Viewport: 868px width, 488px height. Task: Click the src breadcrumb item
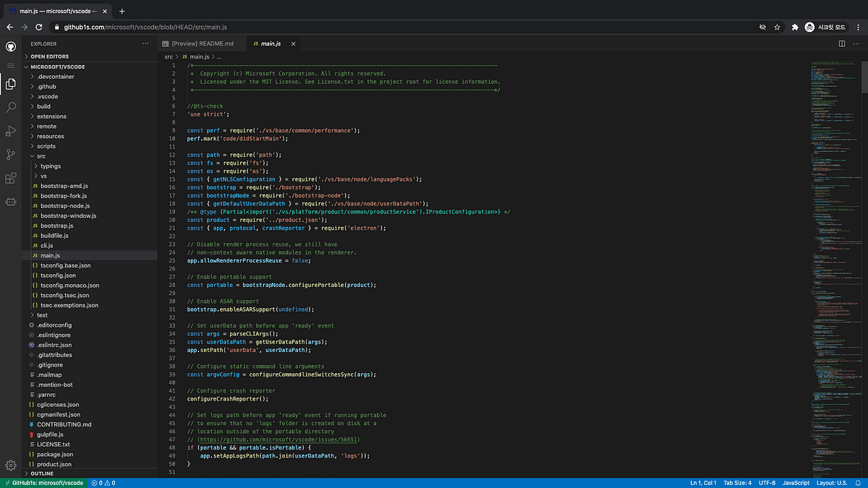pyautogui.click(x=169, y=56)
